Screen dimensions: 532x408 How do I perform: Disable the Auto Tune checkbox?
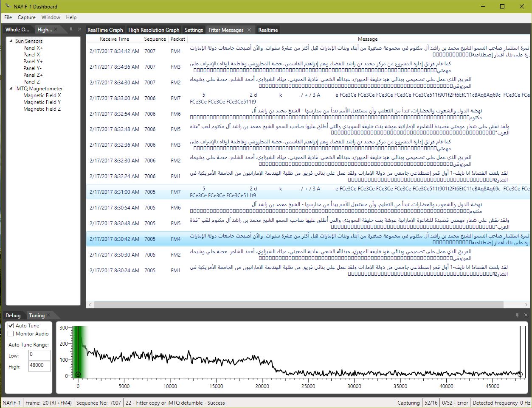click(x=11, y=326)
